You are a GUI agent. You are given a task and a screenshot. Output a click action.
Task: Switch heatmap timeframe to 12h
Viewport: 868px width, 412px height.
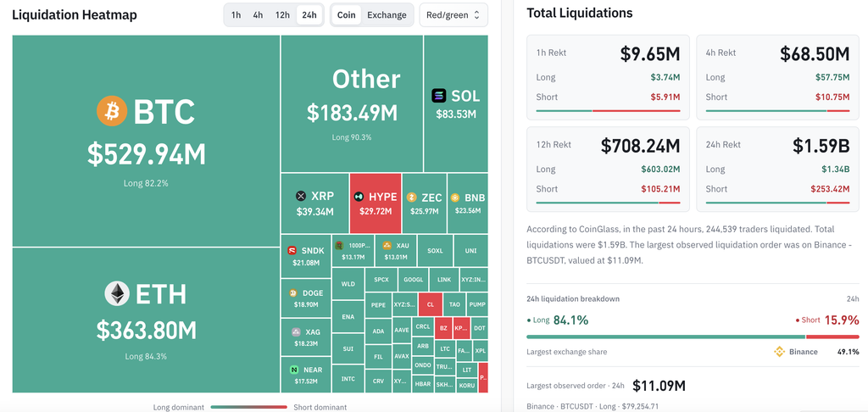(x=282, y=15)
